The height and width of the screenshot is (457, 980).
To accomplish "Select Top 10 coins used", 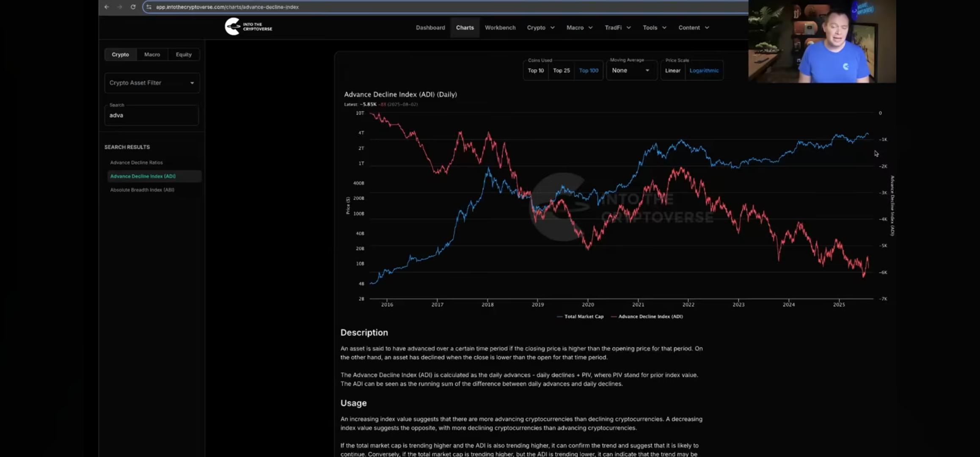I will coord(536,71).
